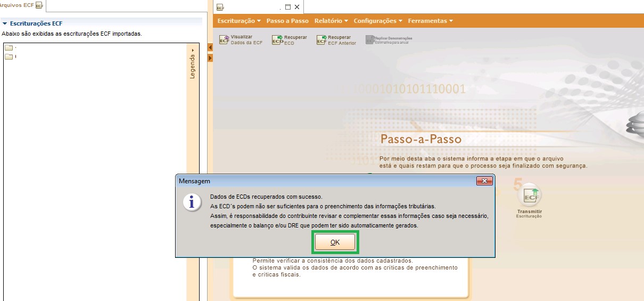Select the second folder in ECF tree

click(x=9, y=57)
